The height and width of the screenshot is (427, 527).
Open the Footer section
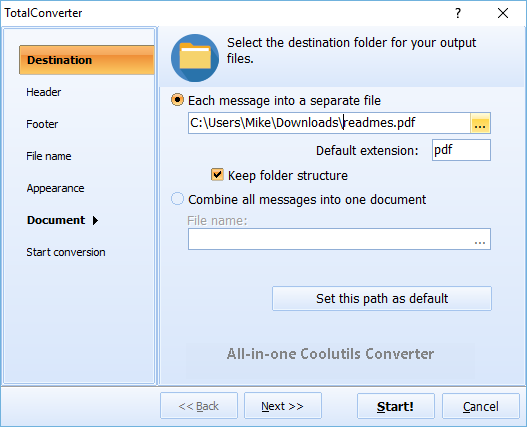click(x=42, y=124)
